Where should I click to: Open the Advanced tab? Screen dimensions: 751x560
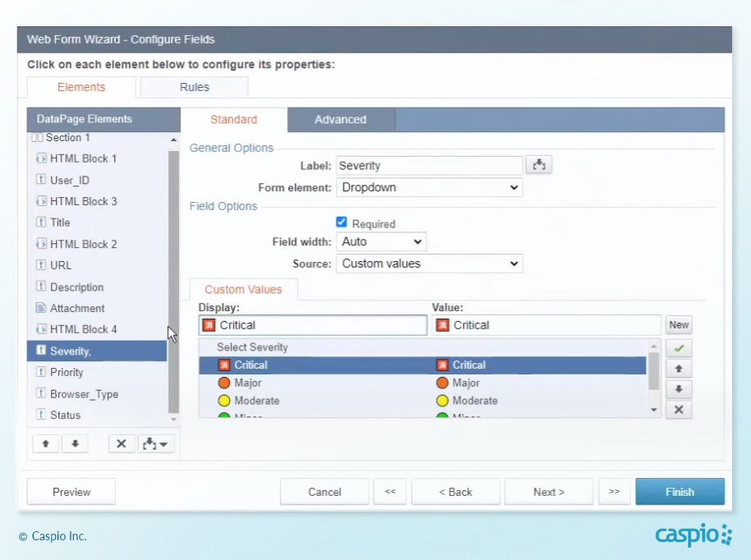[x=340, y=120]
